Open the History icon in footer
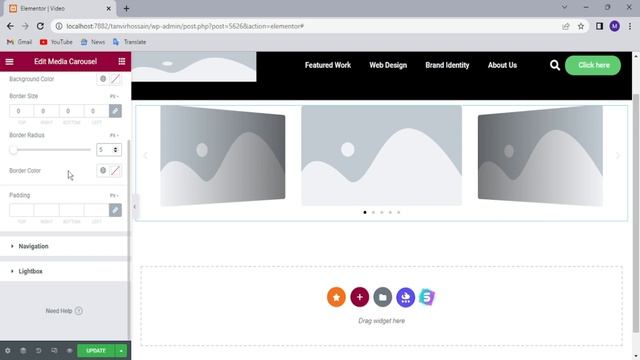The width and height of the screenshot is (640, 360). (38, 351)
